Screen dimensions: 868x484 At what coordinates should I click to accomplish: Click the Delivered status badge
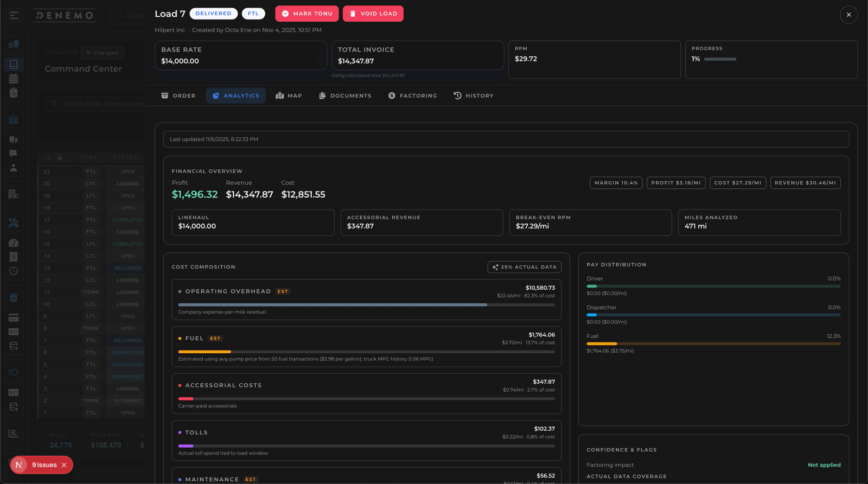click(x=213, y=14)
